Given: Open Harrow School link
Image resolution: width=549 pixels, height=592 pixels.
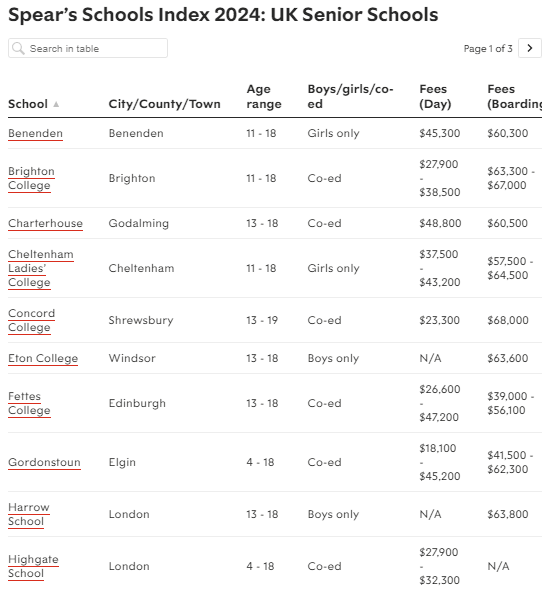Looking at the screenshot, I should click(29, 514).
